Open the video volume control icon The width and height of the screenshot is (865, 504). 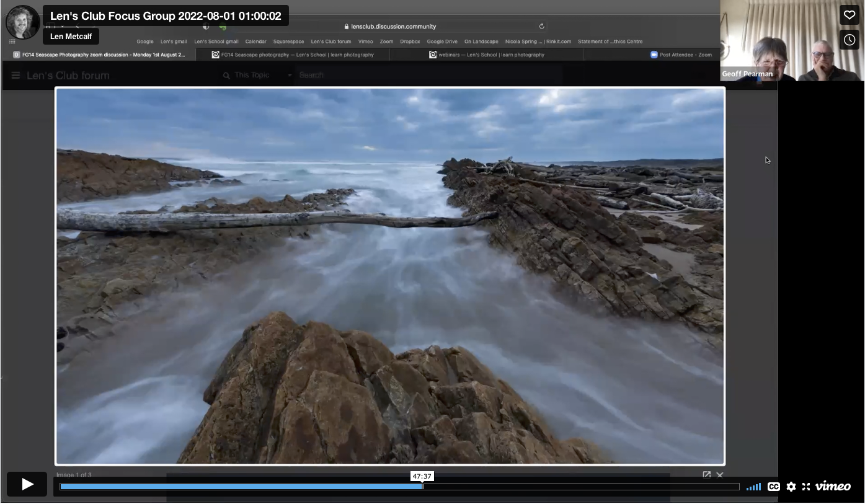[753, 487]
